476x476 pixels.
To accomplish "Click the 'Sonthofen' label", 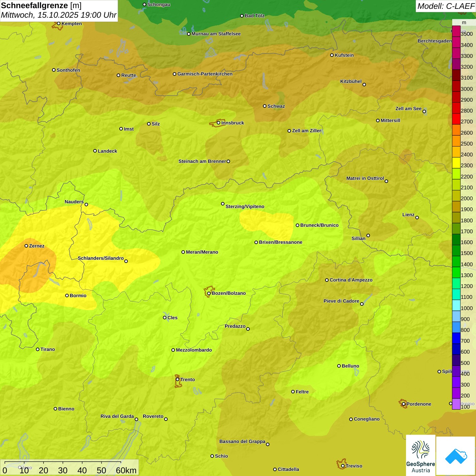I will (68, 70).
